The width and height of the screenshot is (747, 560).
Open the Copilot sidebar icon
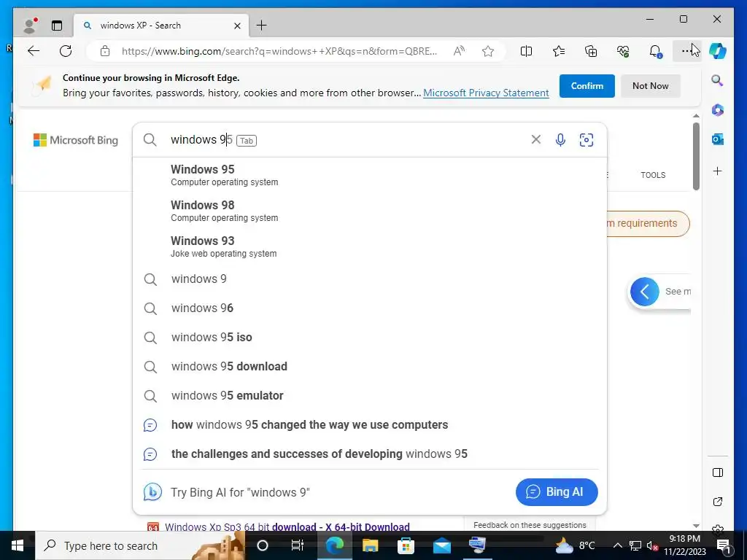718,51
